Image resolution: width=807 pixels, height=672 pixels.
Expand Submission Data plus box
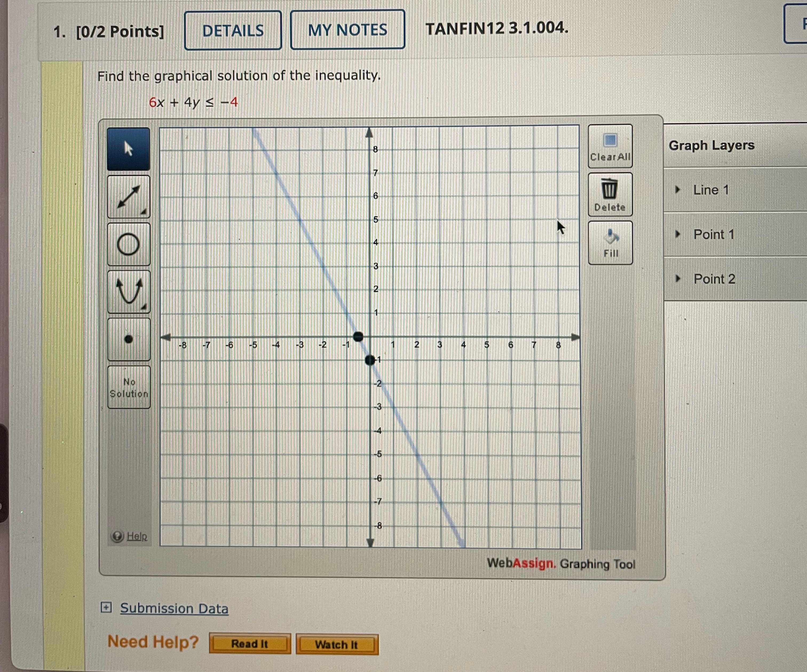106,607
